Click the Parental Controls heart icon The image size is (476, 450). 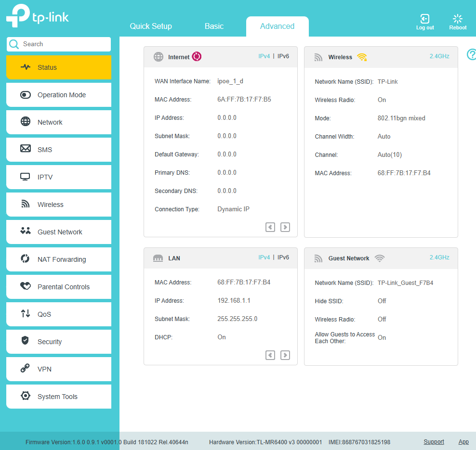coord(26,286)
